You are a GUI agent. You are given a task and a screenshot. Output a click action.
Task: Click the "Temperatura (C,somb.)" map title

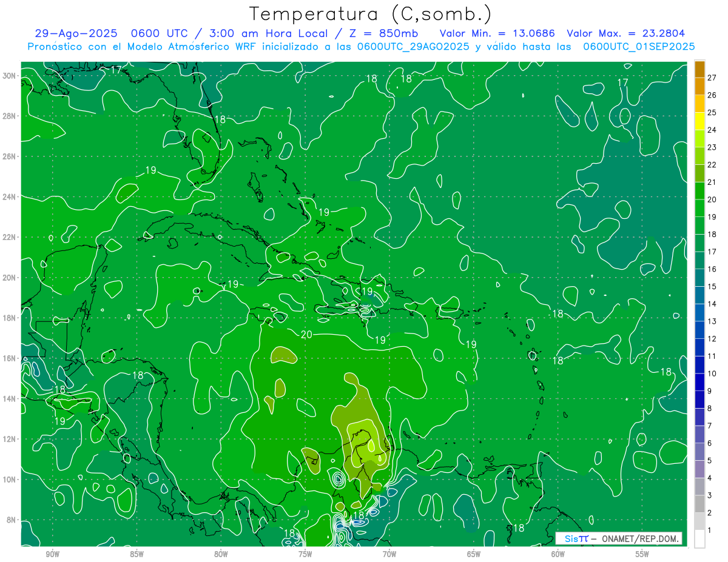[x=371, y=13]
